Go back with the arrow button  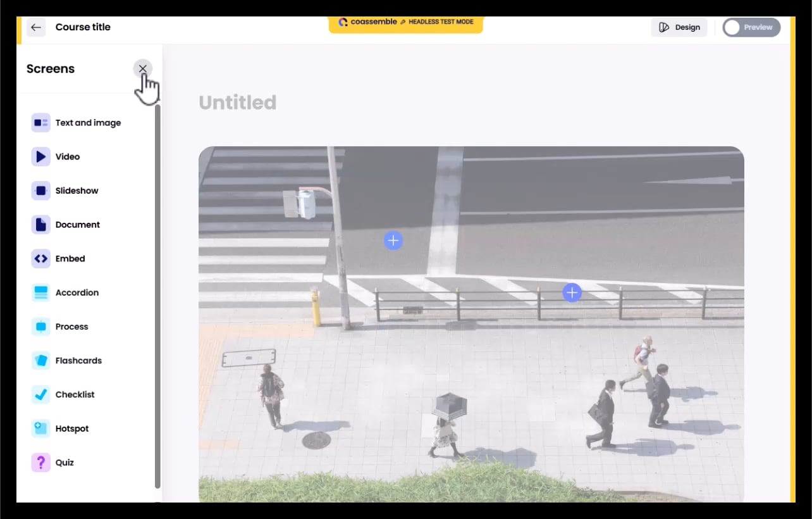tap(36, 27)
